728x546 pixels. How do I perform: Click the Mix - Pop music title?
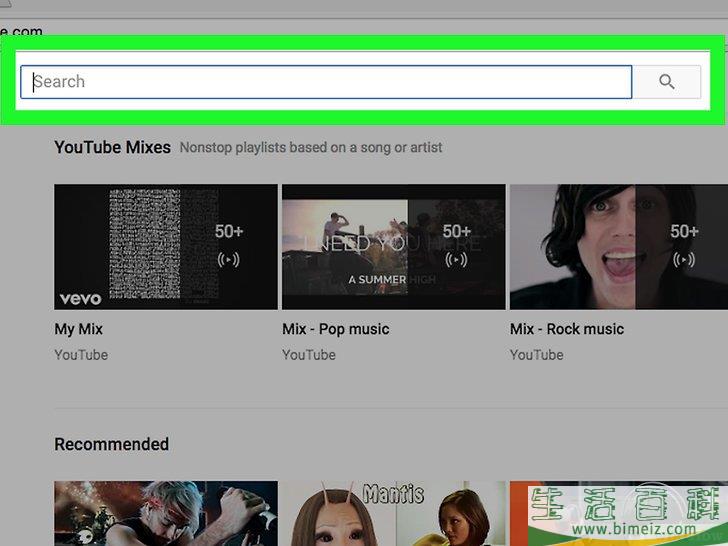336,329
